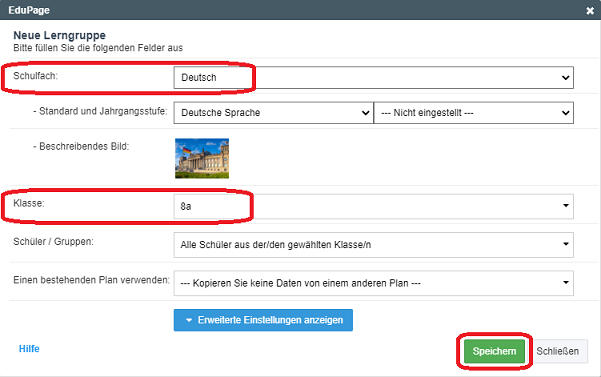Click the Neue Lerngruppe heading

[59, 35]
